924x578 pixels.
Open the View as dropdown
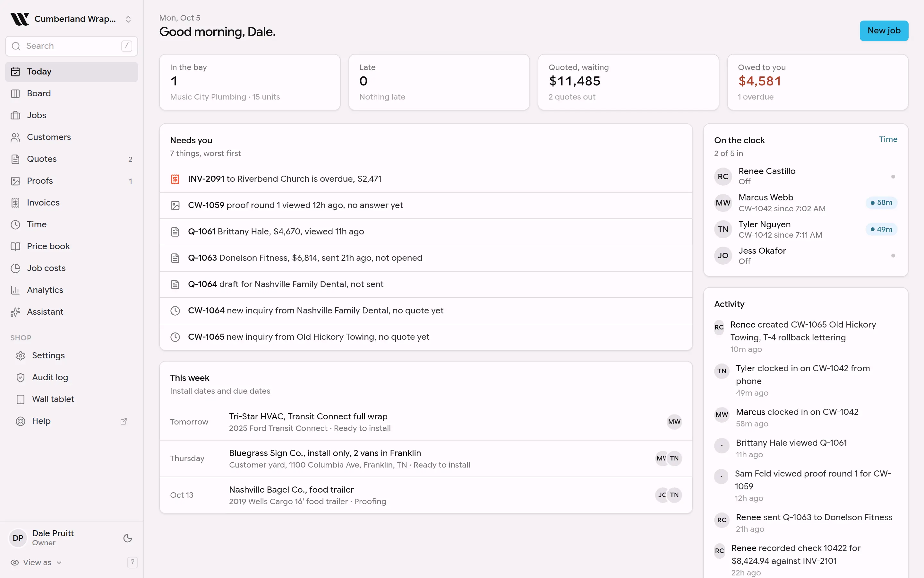(x=36, y=562)
